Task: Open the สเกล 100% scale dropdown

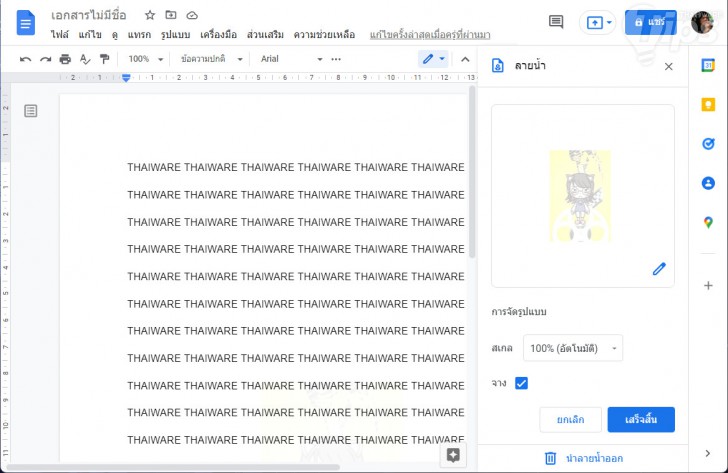Action: pos(572,348)
